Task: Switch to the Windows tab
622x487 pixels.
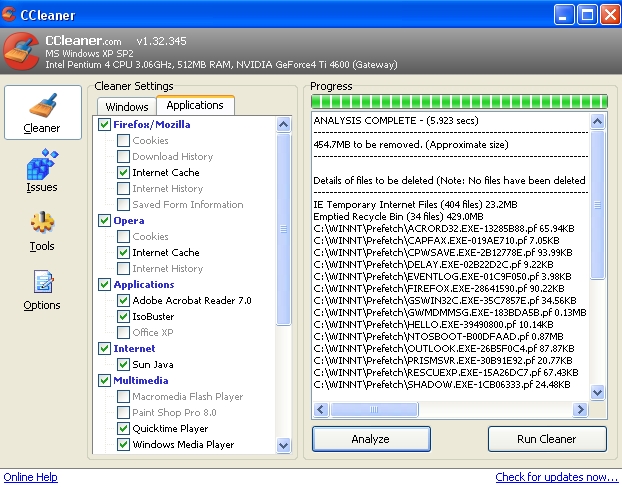Action: point(127,106)
